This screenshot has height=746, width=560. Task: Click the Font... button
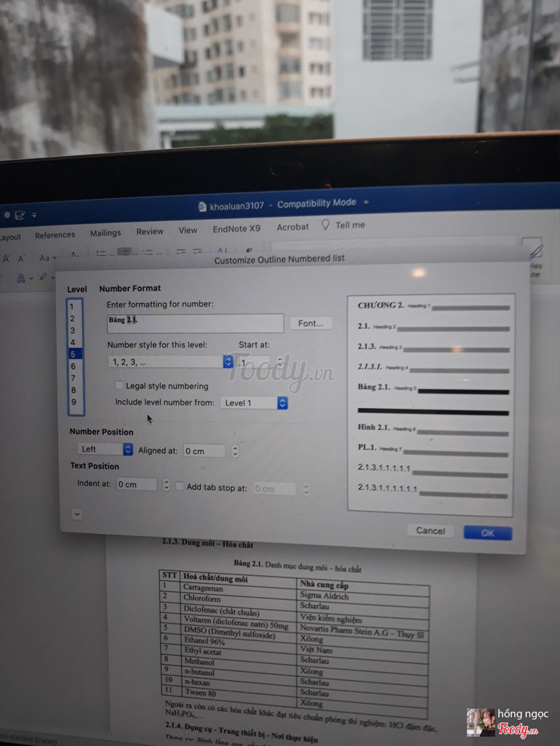tap(311, 323)
